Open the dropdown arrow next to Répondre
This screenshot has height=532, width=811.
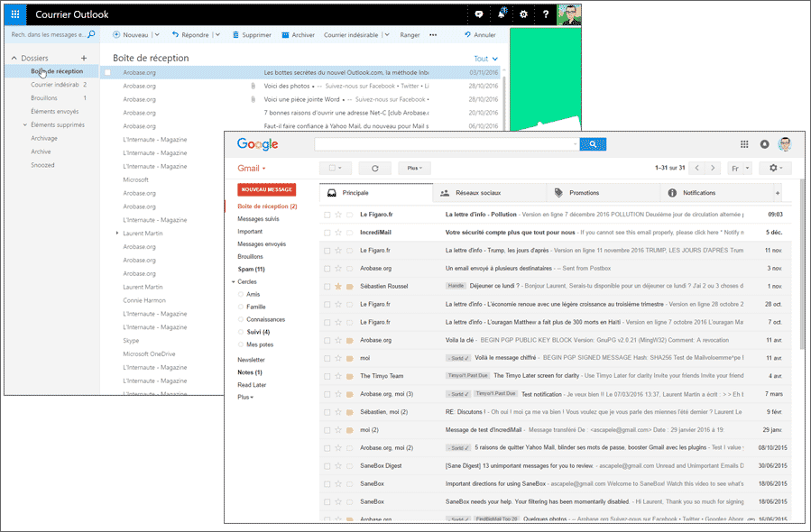coord(217,34)
